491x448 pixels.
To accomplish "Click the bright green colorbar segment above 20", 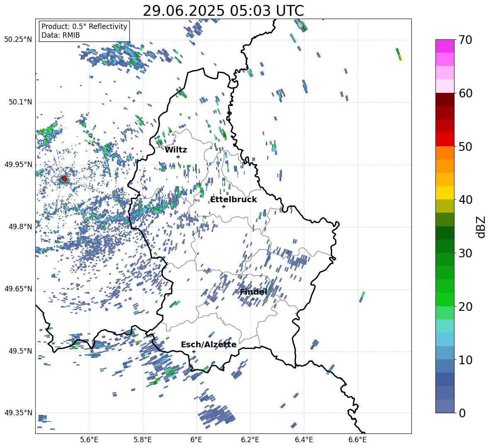I will [445, 299].
